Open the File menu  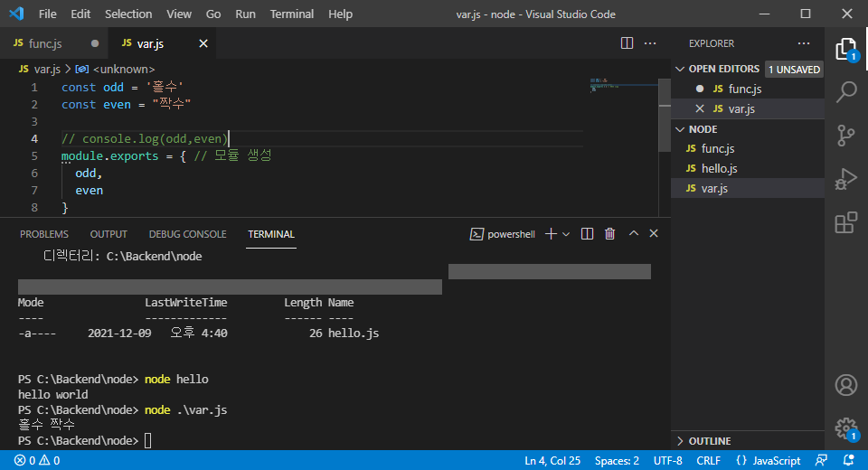point(48,14)
